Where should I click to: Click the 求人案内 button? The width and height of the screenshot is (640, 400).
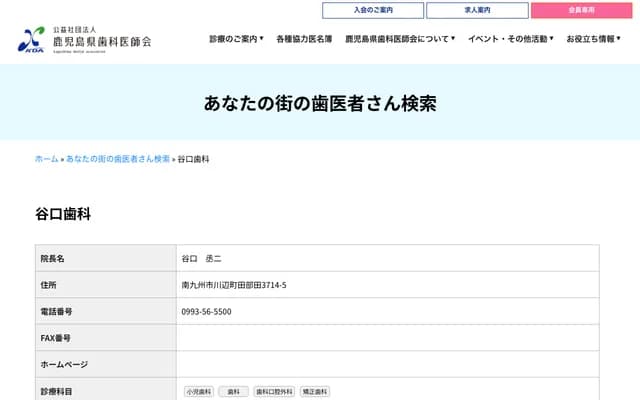tap(478, 10)
